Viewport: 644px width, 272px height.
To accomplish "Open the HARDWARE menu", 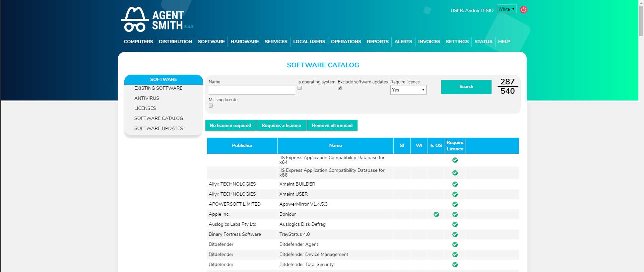I will (x=245, y=42).
